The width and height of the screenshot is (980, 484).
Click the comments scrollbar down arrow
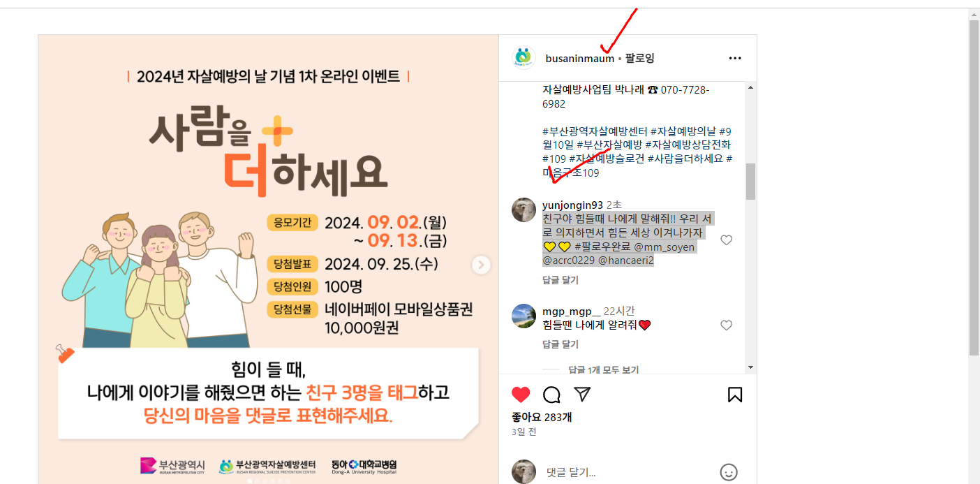(x=751, y=367)
